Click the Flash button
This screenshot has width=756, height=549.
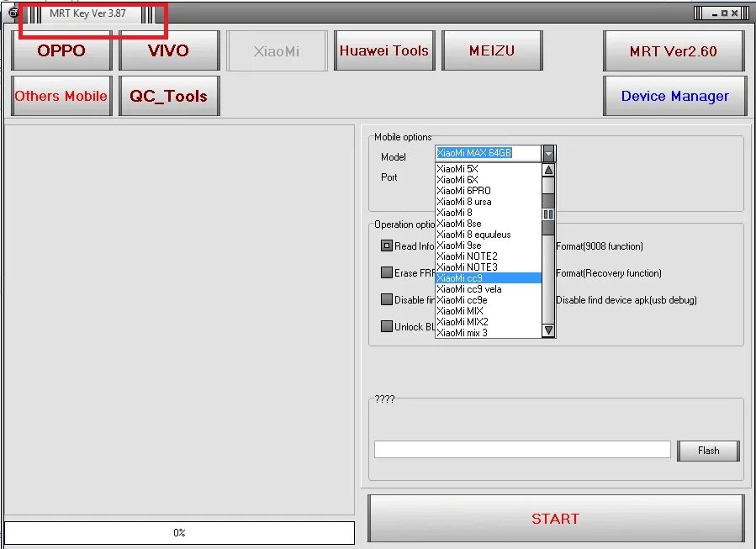pyautogui.click(x=708, y=451)
